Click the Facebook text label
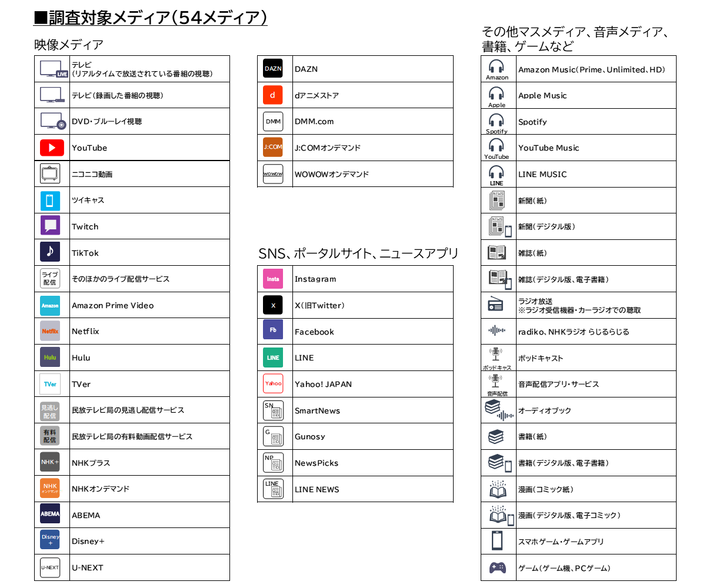The height and width of the screenshot is (588, 706). point(314,332)
